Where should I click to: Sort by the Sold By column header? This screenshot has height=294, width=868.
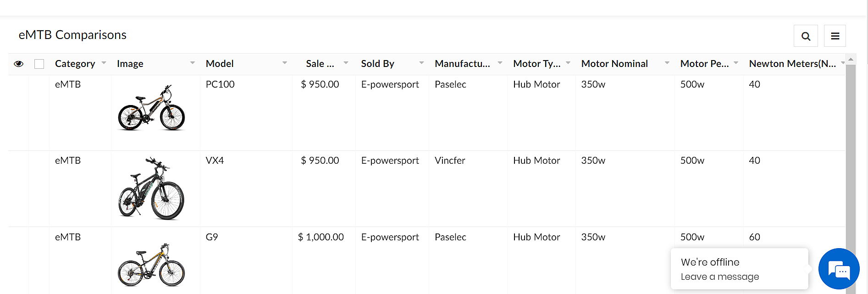coord(377,63)
